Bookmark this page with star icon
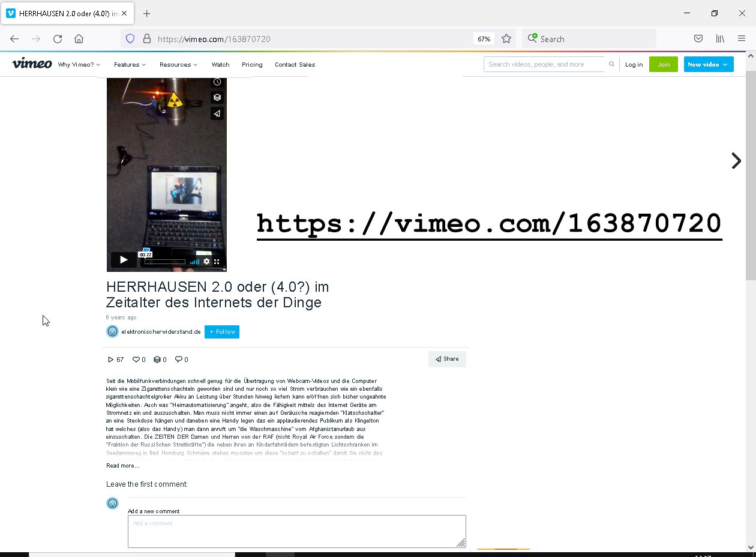This screenshot has height=557, width=756. point(506,39)
